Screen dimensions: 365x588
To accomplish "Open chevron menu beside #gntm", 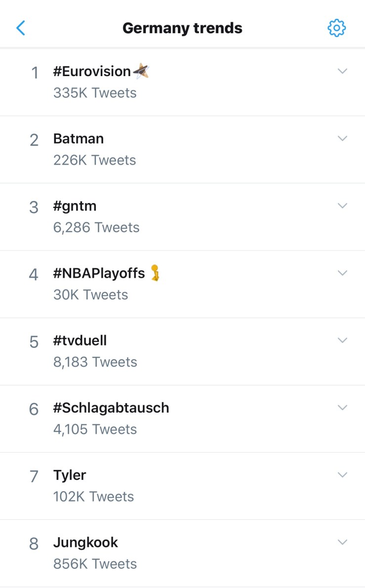I will [342, 206].
